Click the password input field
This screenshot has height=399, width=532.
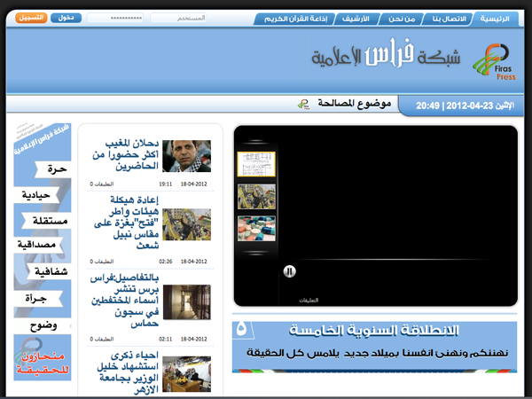click(114, 18)
